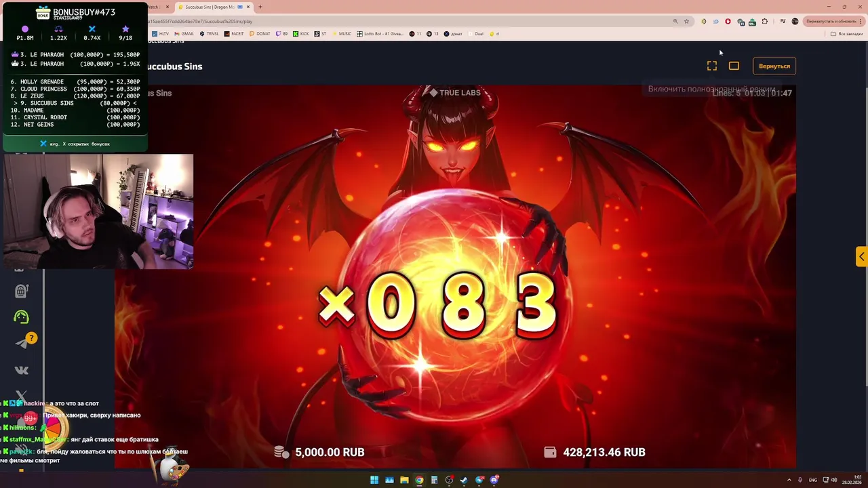Switch to the Watch browser tab
Viewport: 868px width, 488px height.
(155, 7)
